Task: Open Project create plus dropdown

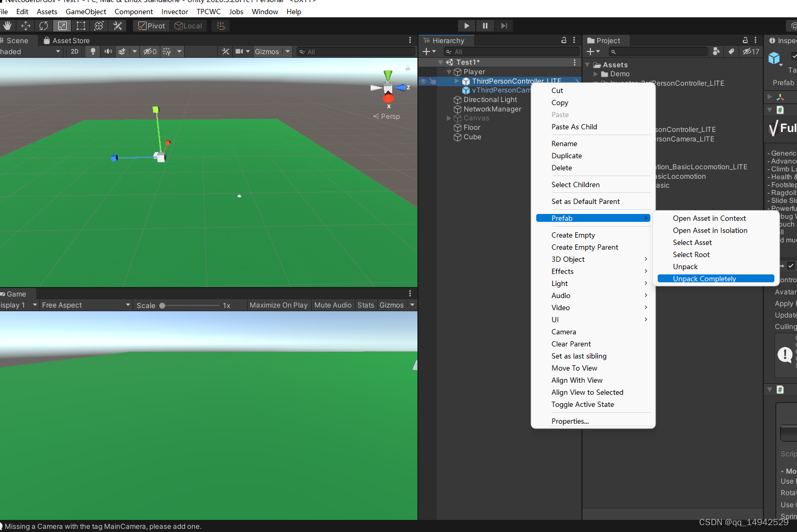Action: tap(593, 52)
